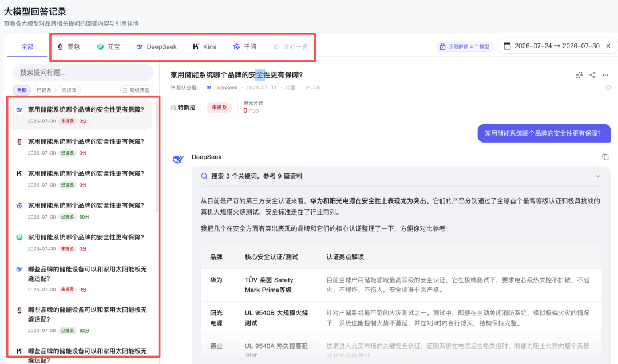Open 豆包 row scored 82分
618x364 pixels.
(81, 320)
